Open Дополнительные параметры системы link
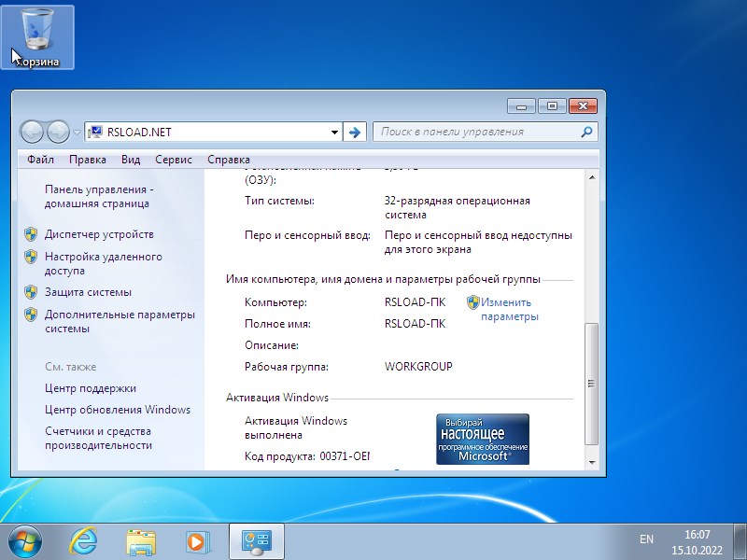The width and height of the screenshot is (747, 560). (x=120, y=321)
